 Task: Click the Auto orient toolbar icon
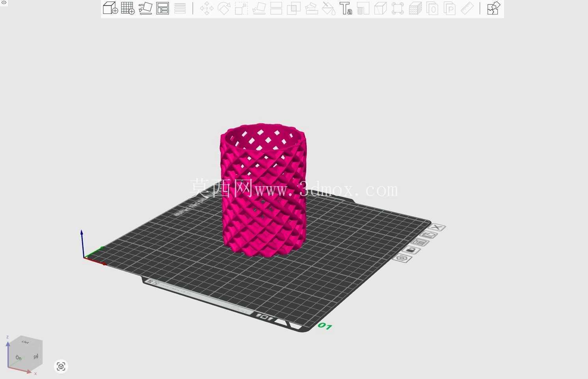point(145,8)
